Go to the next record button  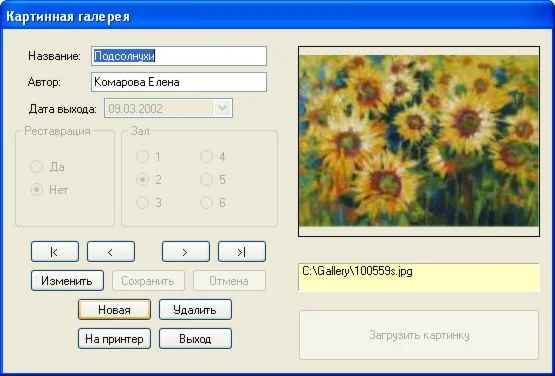pyautogui.click(x=186, y=252)
